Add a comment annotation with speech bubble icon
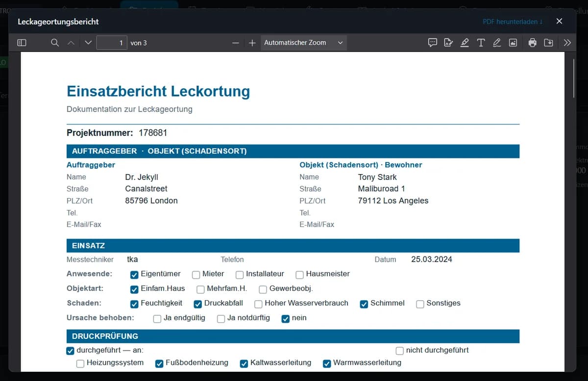 pyautogui.click(x=433, y=43)
